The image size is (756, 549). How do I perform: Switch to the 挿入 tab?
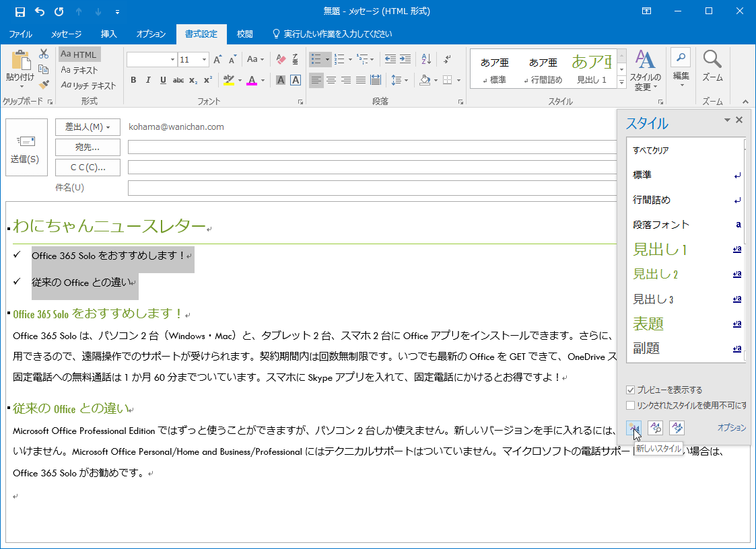coord(108,34)
